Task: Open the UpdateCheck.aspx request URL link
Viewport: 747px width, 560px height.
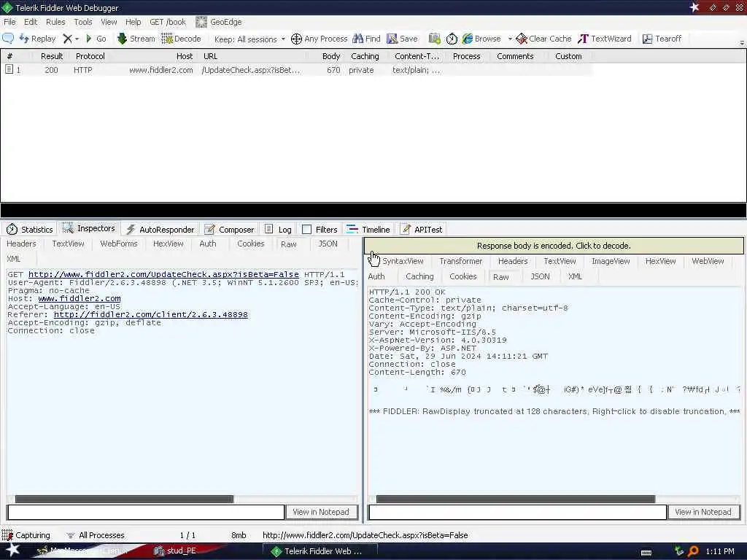Action: (x=163, y=274)
